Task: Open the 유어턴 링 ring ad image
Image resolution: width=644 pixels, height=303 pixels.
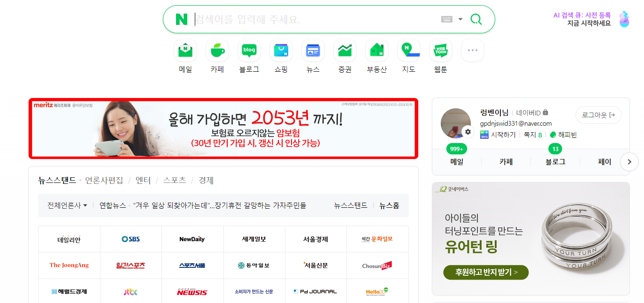Action: coord(530,239)
